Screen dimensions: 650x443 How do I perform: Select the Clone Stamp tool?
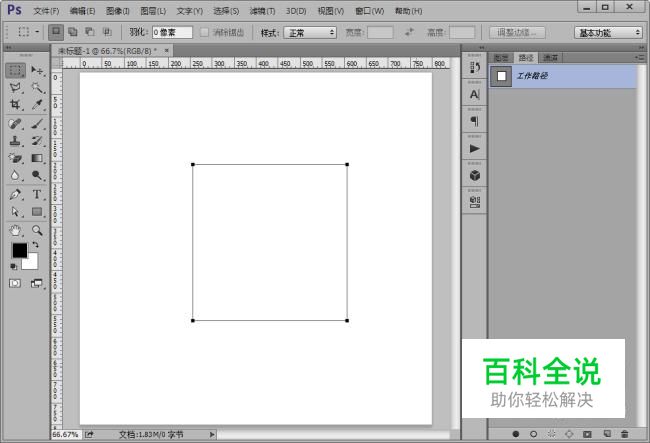(15, 141)
